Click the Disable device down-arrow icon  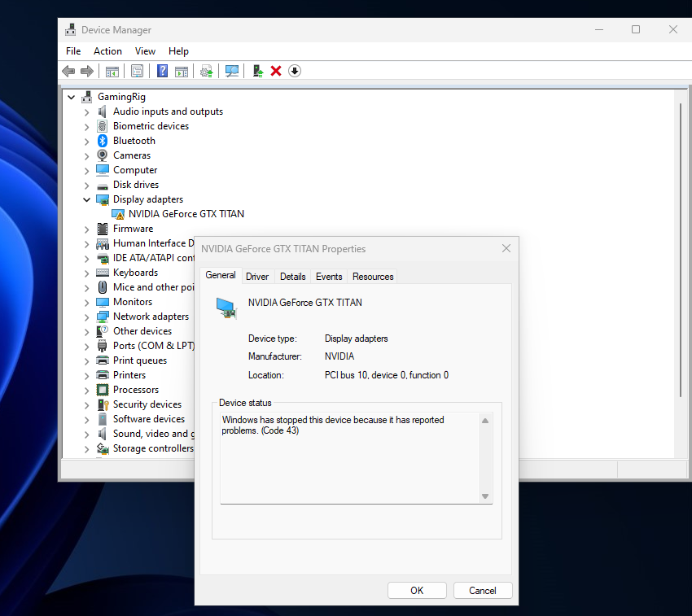pos(295,71)
